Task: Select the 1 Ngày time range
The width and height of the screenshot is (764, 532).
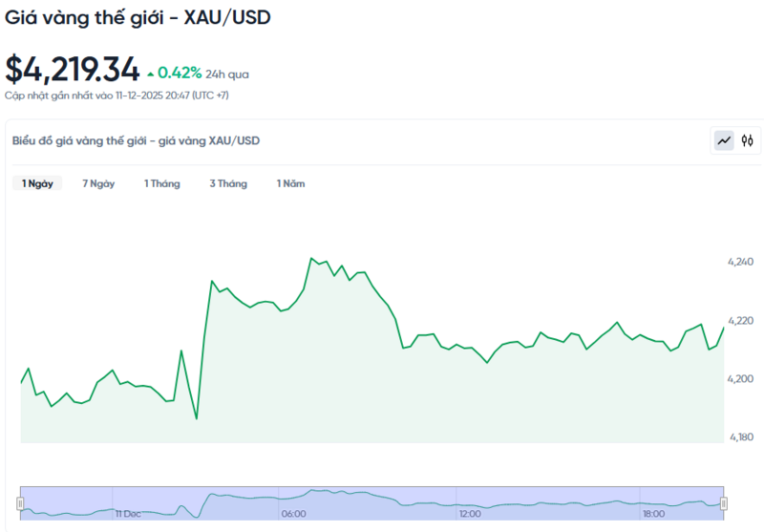Action: coord(37,183)
